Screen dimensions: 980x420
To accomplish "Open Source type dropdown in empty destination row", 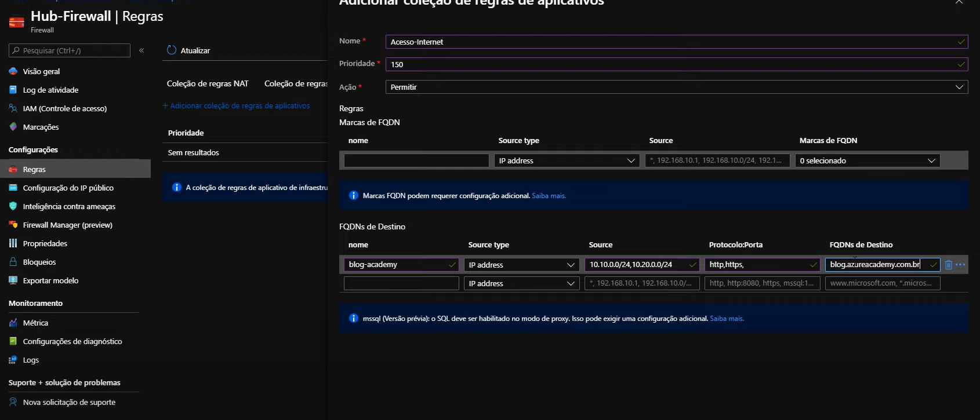I will point(521,283).
